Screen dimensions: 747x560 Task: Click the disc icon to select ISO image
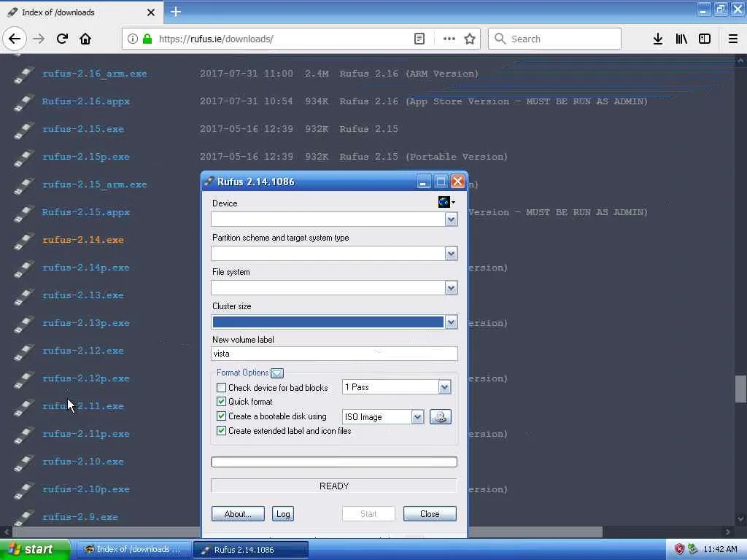point(440,416)
